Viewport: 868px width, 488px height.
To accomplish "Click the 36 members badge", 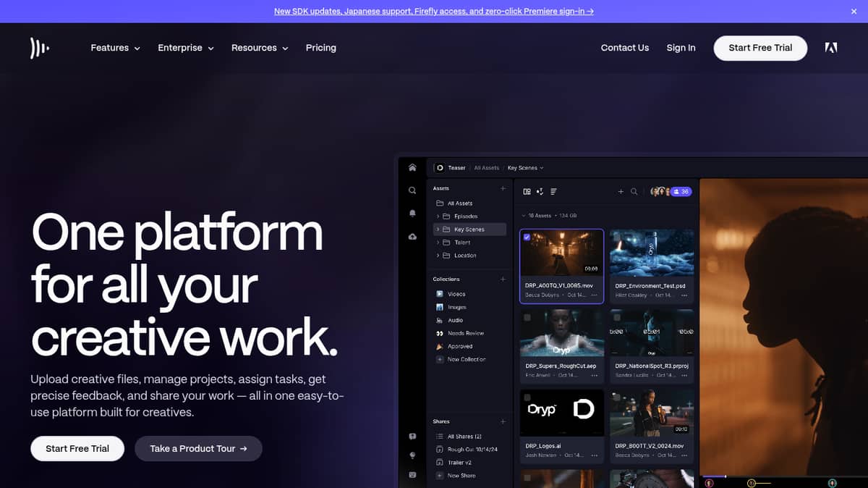I will [x=681, y=192].
